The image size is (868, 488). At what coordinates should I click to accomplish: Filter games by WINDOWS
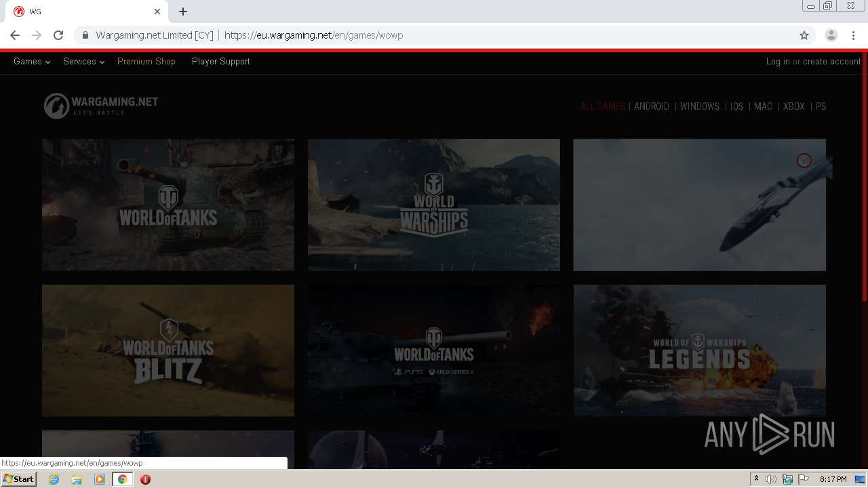click(700, 106)
